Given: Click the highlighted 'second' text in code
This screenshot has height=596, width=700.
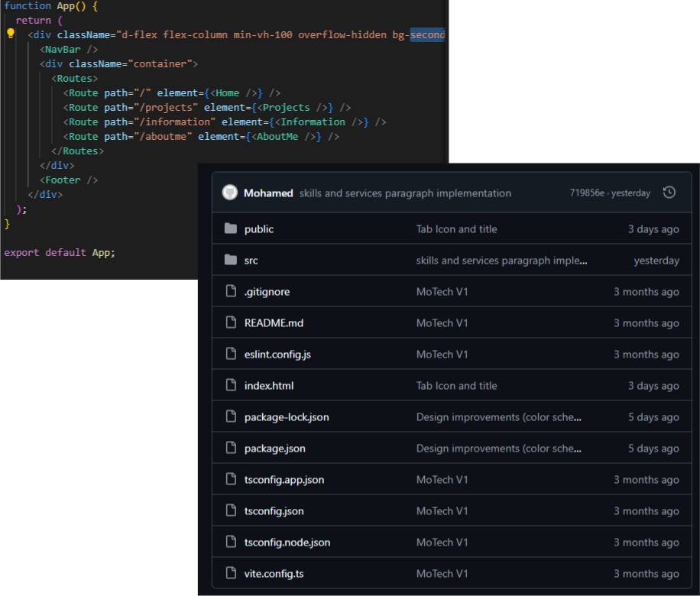Looking at the screenshot, I should point(428,35).
